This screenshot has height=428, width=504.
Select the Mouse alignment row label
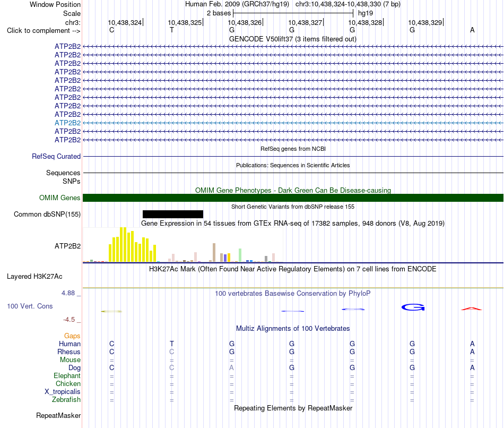(70, 360)
